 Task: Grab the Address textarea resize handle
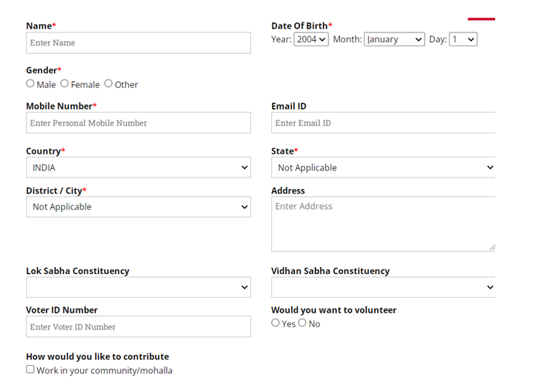pyautogui.click(x=491, y=247)
